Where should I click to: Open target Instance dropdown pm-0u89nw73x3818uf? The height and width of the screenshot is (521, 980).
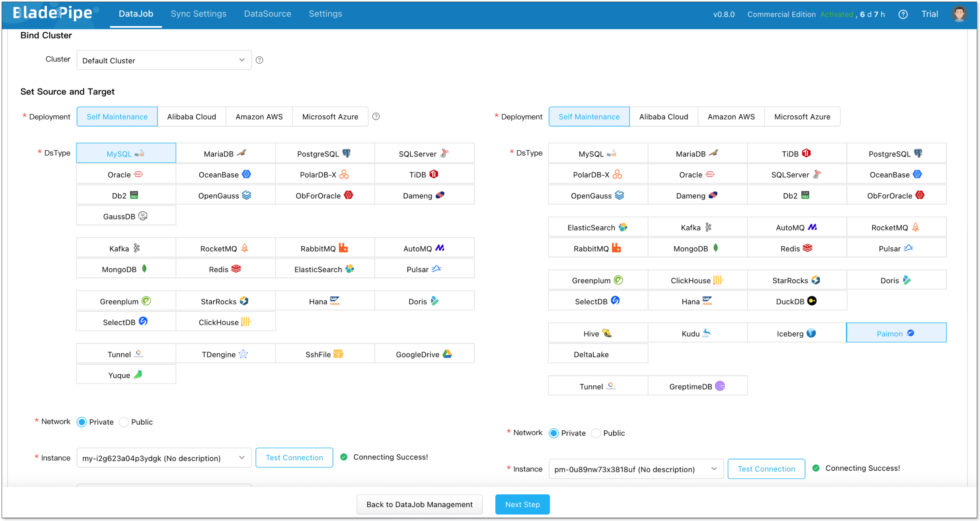(x=635, y=469)
